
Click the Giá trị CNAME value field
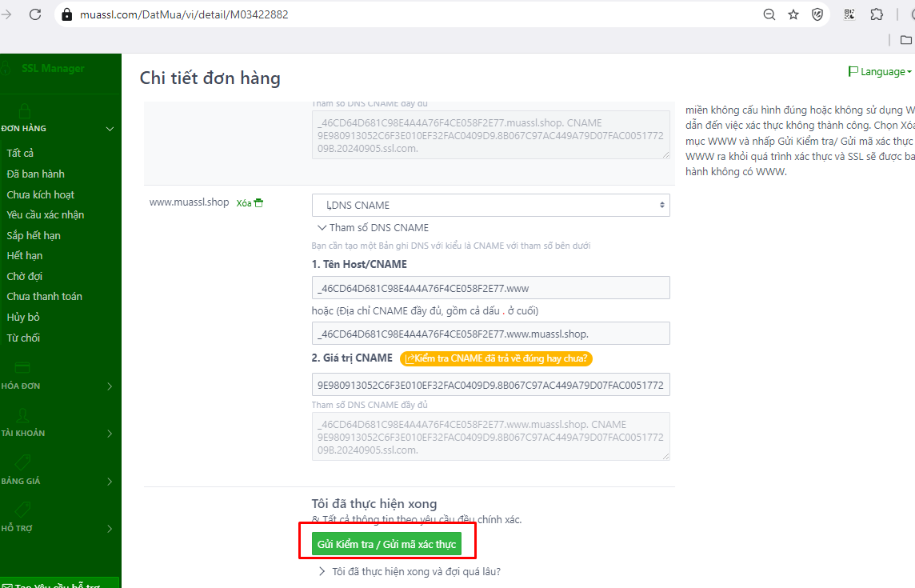[x=490, y=385]
